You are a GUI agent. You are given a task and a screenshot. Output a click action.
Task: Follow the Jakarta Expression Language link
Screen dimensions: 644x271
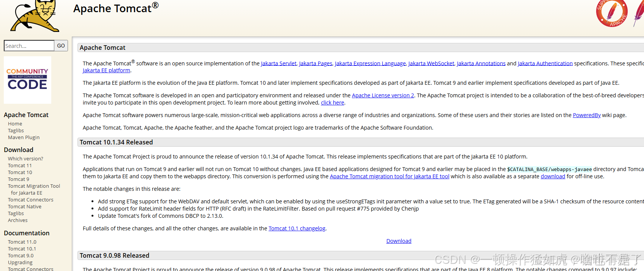pos(370,63)
